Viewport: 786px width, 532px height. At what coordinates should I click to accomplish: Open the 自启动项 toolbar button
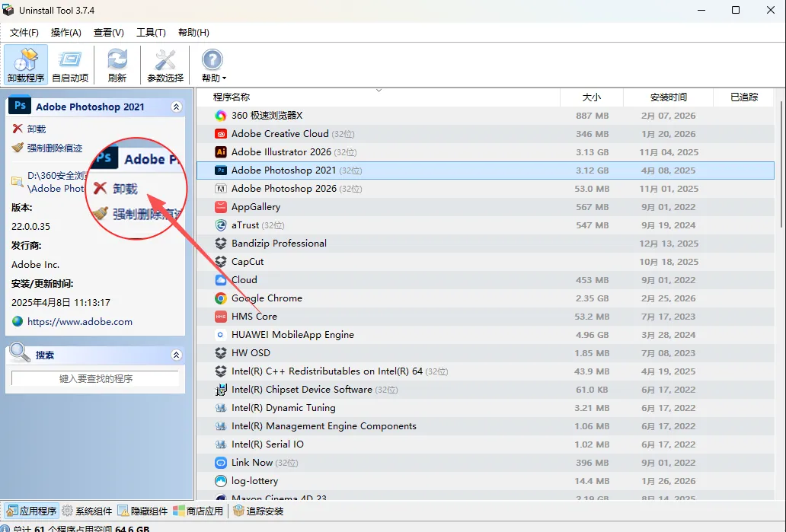tap(70, 65)
